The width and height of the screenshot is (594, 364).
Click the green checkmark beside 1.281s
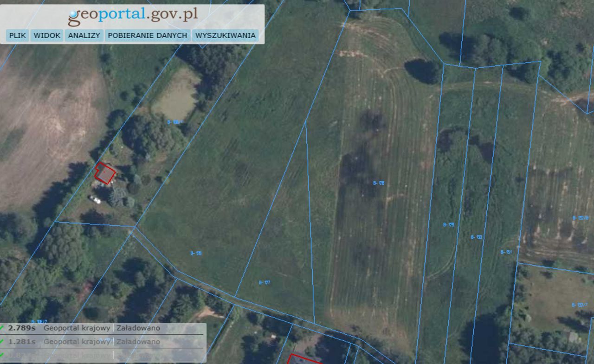(2, 342)
